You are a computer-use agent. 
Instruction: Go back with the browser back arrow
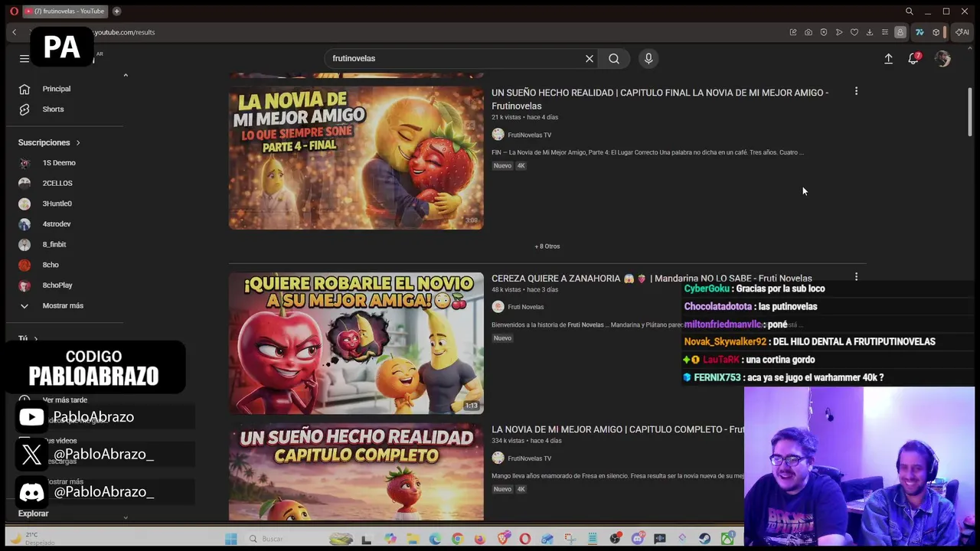click(x=14, y=32)
